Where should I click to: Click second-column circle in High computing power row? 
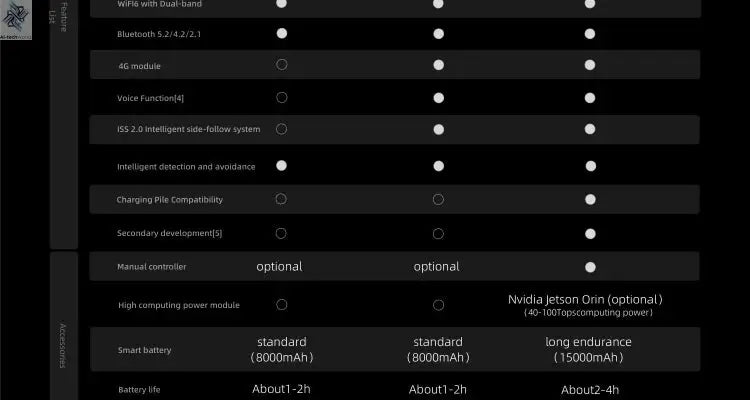click(x=438, y=304)
